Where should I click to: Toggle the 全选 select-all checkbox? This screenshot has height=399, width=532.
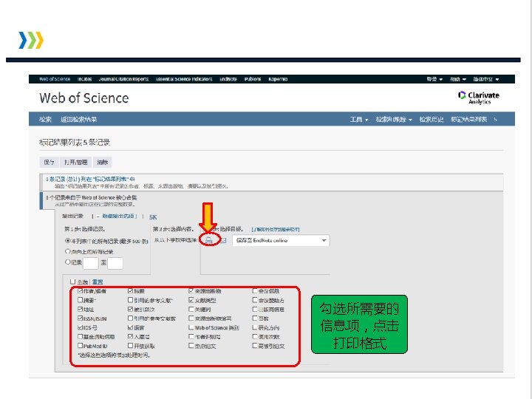(72, 282)
